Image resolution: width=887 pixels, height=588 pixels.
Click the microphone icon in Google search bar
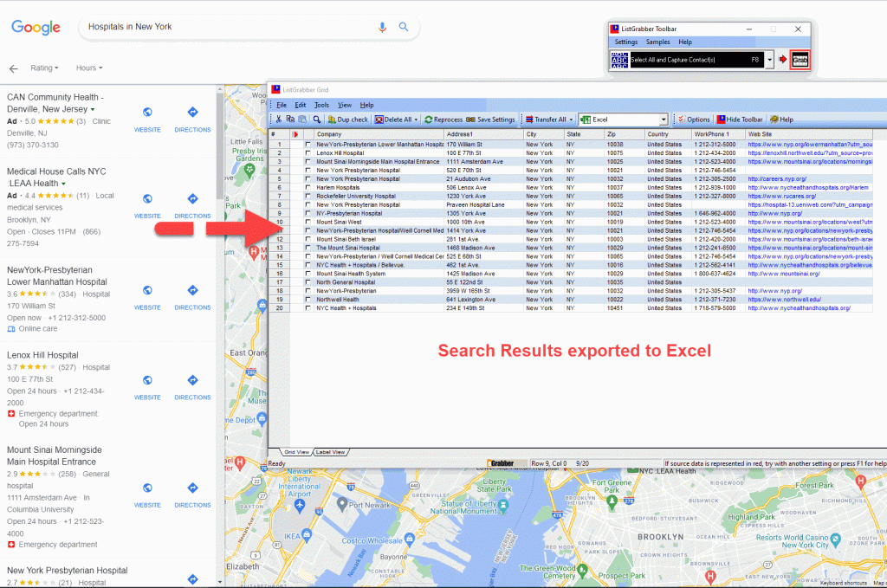pos(382,27)
